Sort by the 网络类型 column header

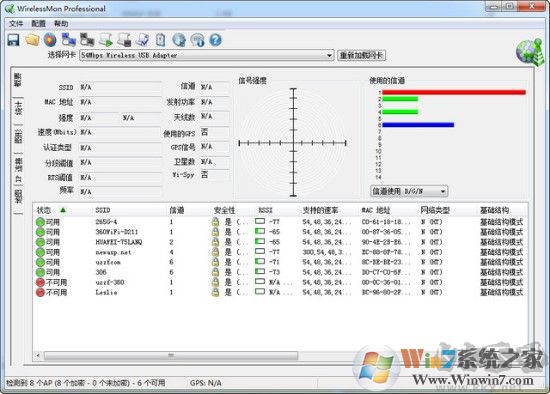[x=435, y=210]
